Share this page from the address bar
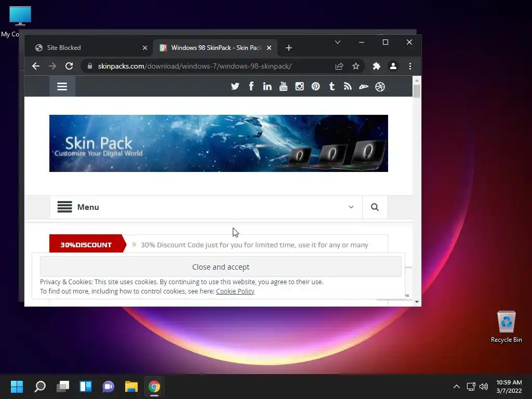532x399 pixels. 339,66
